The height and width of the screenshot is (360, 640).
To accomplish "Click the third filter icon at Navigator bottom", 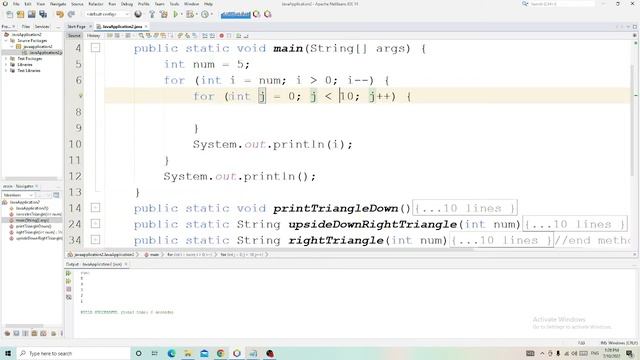I will 25,333.
